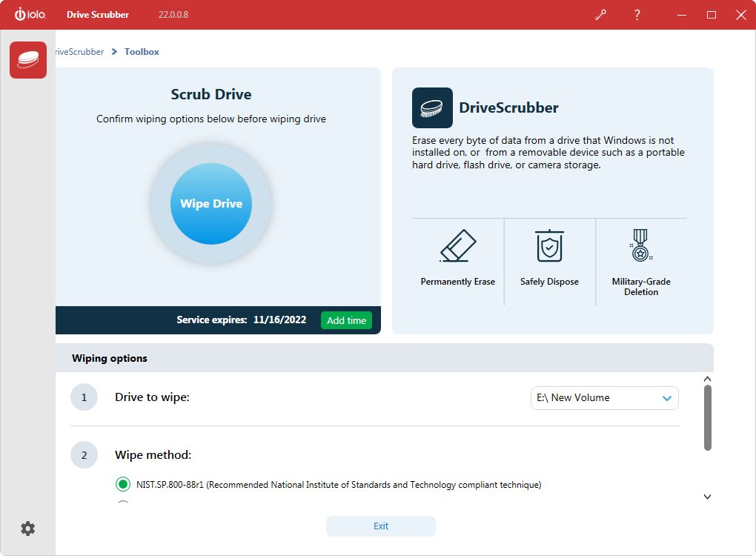Click the iolo logo in title bar
Viewport: 756px width, 556px height.
click(31, 15)
